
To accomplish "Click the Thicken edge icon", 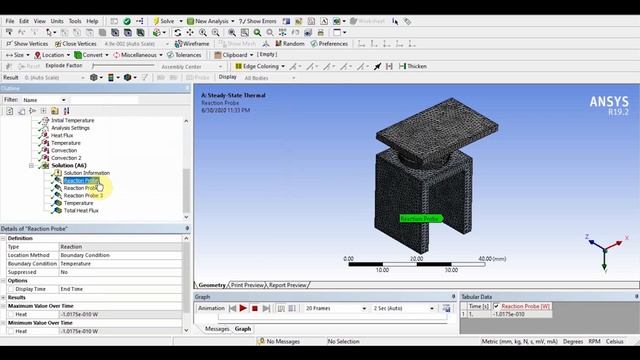I will coord(402,66).
